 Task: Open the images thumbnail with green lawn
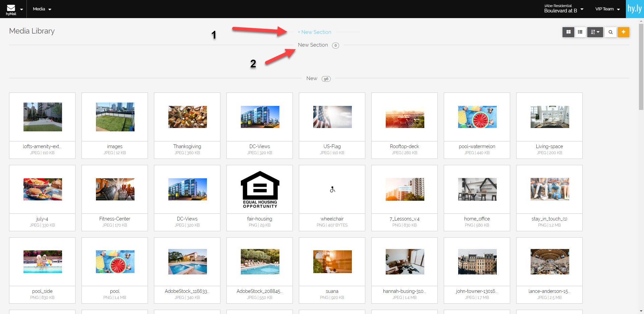115,117
